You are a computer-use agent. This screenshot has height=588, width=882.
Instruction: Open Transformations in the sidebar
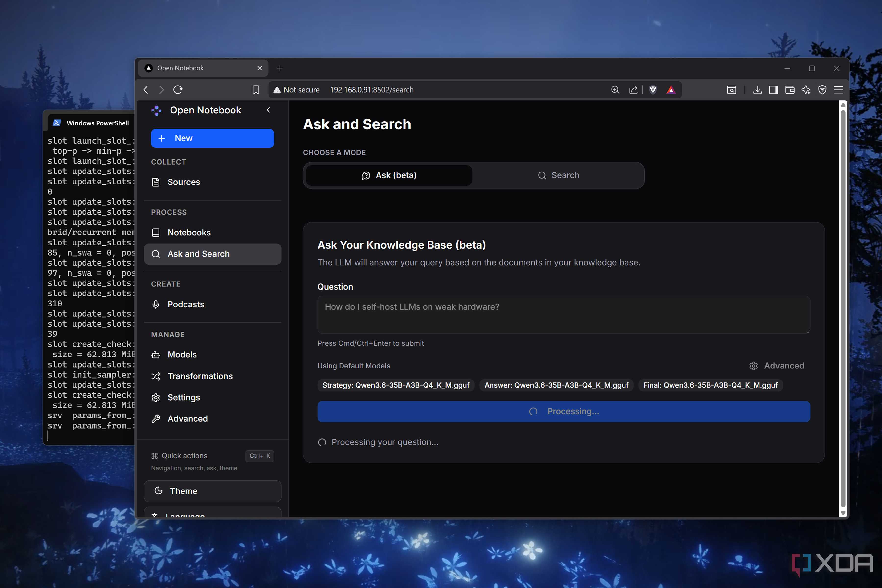coord(212,376)
